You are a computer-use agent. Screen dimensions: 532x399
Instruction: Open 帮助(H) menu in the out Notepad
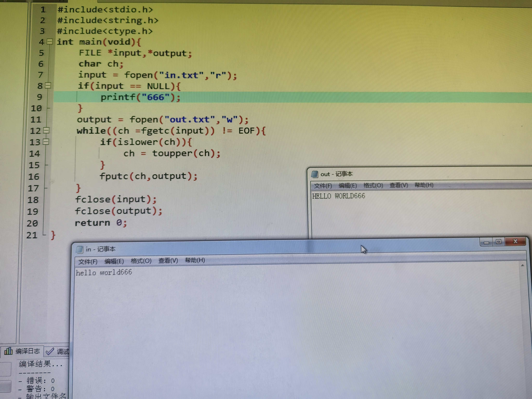424,185
